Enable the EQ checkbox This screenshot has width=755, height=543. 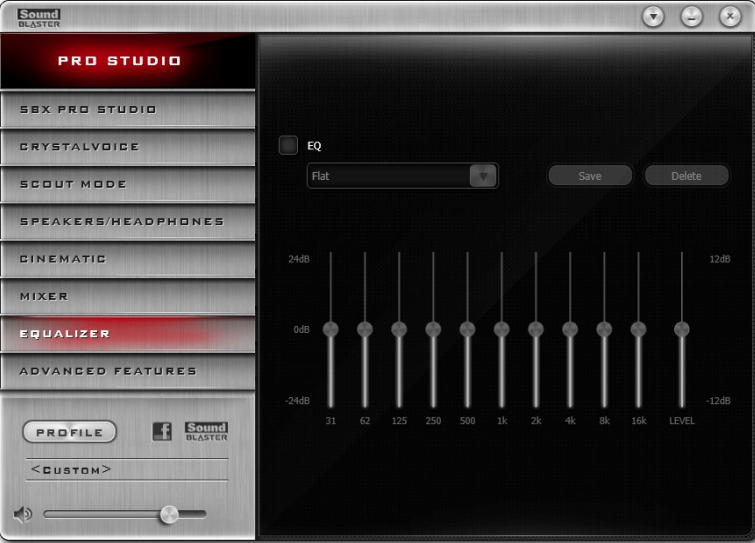pyautogui.click(x=288, y=145)
